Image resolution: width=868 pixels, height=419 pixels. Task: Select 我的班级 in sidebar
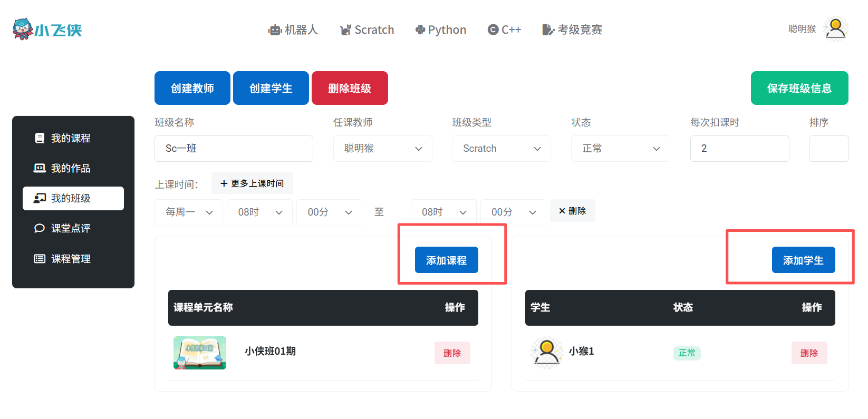coord(73,198)
